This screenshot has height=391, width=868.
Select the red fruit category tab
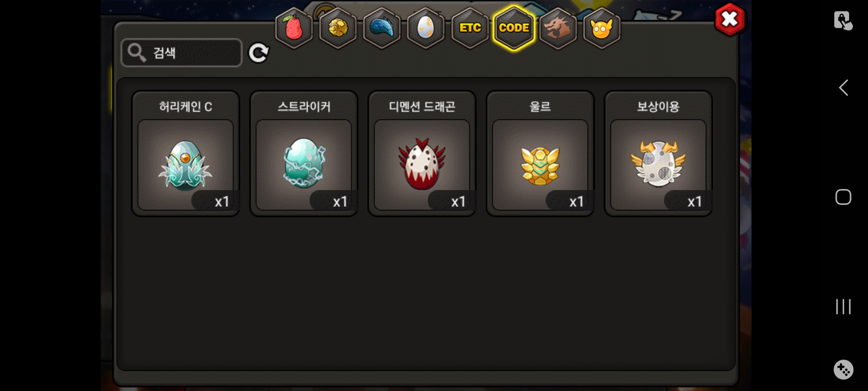coord(294,28)
